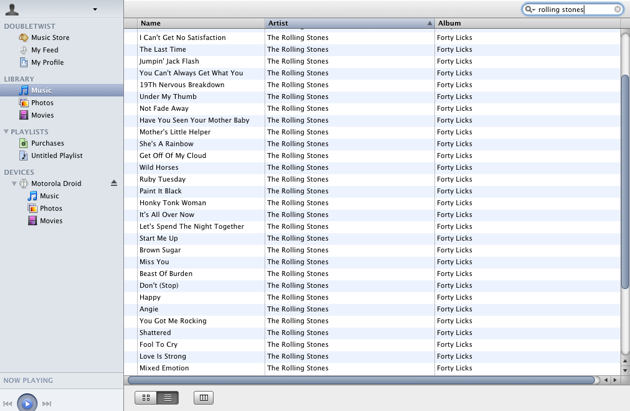Select song Jumpin' Jack Flash
Screen dimensions: 630x411
pos(169,61)
